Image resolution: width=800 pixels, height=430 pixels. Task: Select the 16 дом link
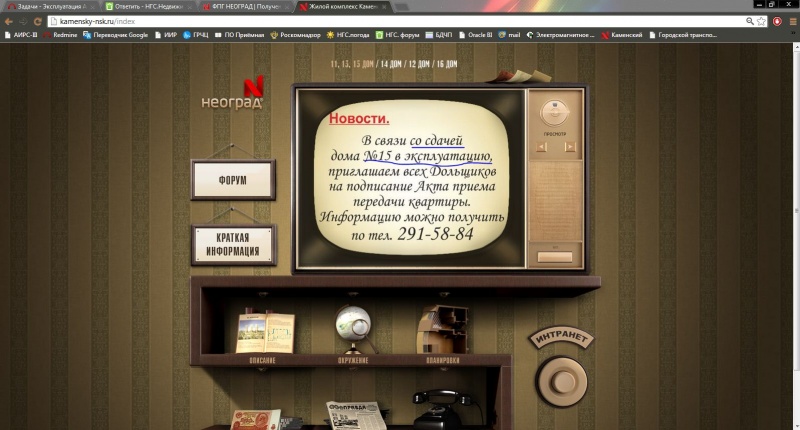pyautogui.click(x=447, y=64)
